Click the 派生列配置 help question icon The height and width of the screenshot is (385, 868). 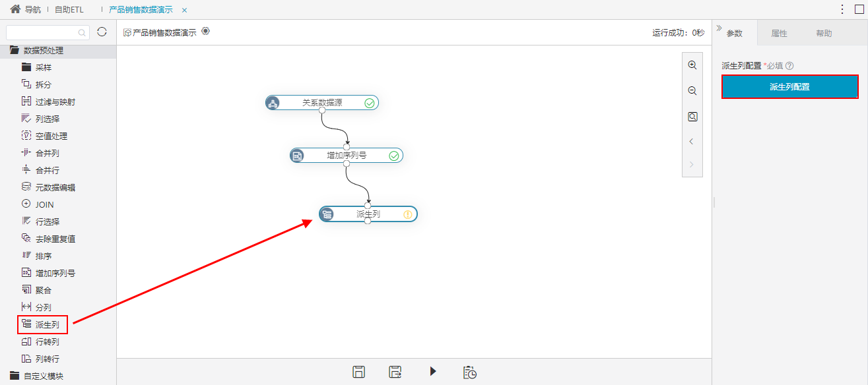point(789,66)
